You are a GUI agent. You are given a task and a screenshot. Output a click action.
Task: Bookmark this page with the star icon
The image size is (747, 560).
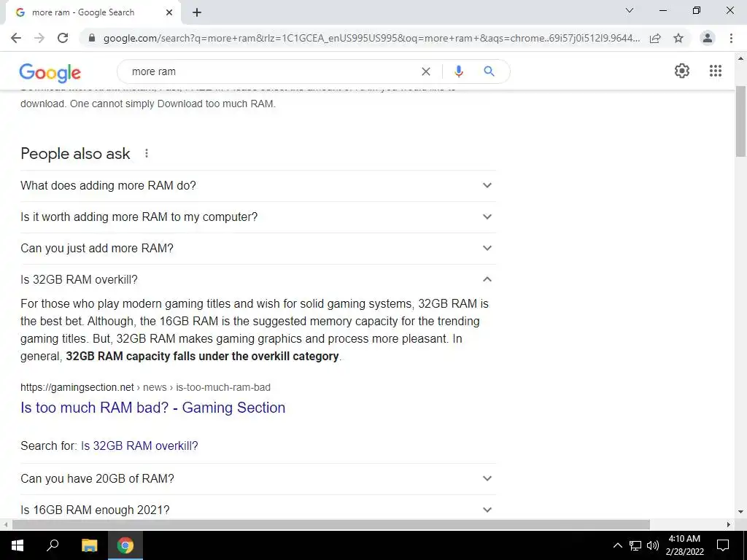point(678,38)
